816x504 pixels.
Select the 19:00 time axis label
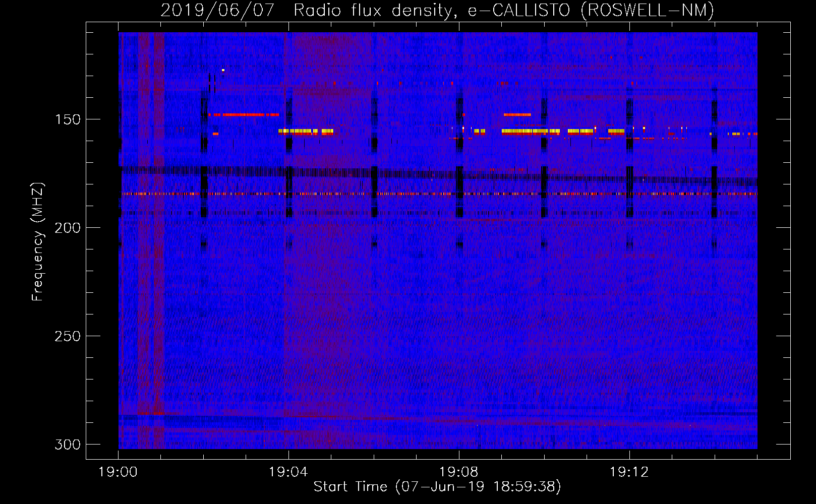coord(118,472)
